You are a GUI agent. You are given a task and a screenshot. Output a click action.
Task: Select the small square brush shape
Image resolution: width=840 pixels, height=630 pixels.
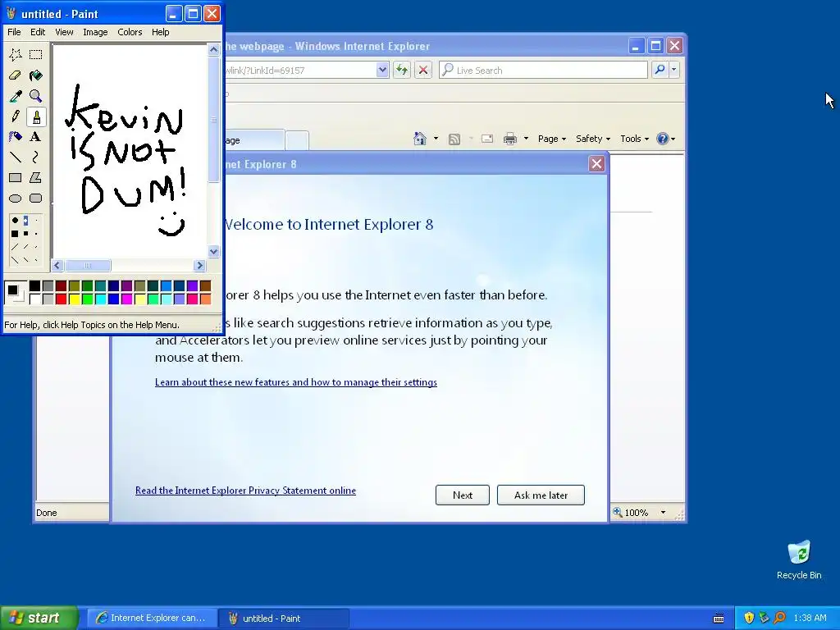tap(36, 234)
